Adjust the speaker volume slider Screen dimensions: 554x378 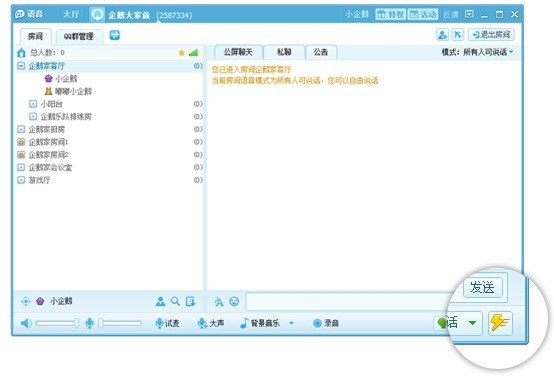(57, 323)
